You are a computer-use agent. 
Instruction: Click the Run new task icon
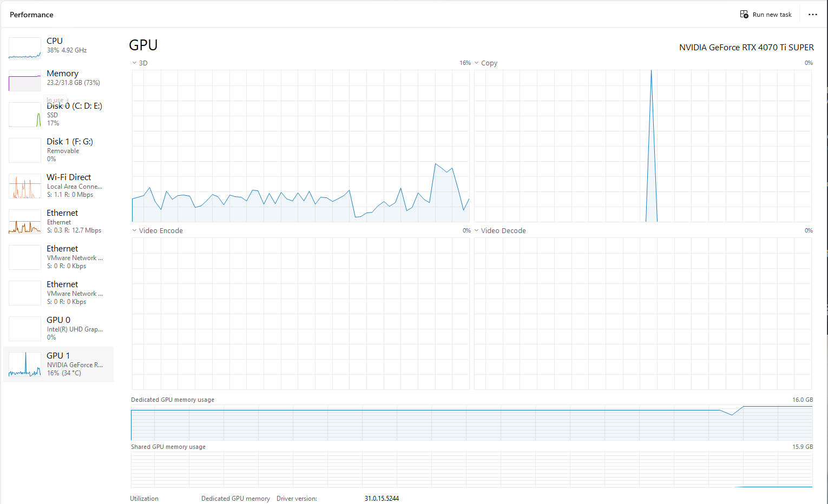pyautogui.click(x=744, y=15)
